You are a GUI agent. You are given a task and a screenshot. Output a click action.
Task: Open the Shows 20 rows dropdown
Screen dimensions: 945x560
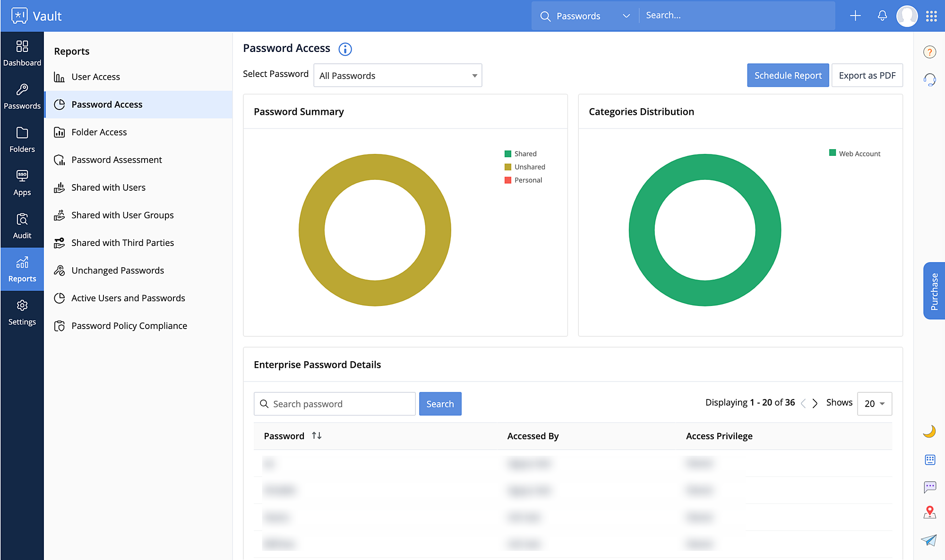tap(874, 404)
